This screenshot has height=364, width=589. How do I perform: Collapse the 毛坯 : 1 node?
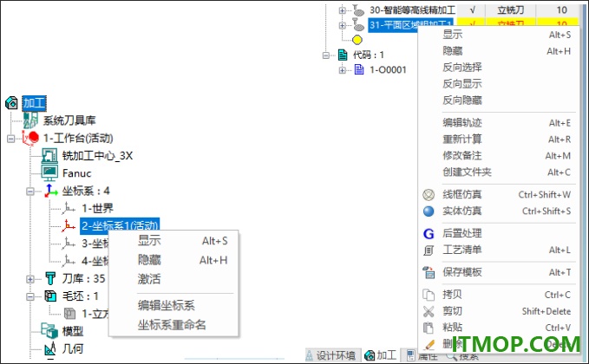(30, 296)
